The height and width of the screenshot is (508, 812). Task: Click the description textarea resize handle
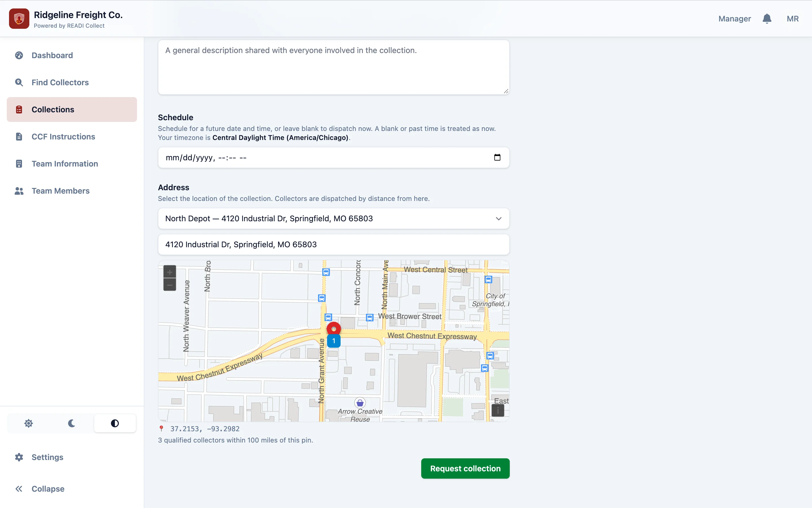coord(506,91)
